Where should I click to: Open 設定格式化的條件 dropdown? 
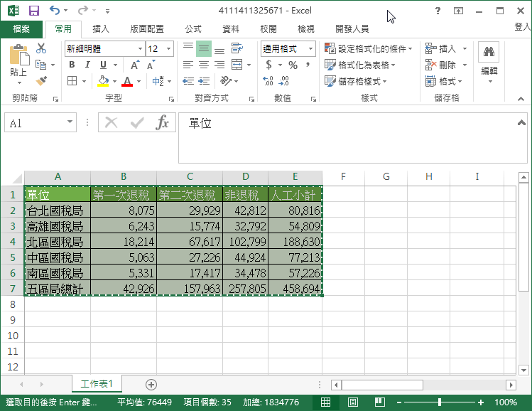pos(369,48)
